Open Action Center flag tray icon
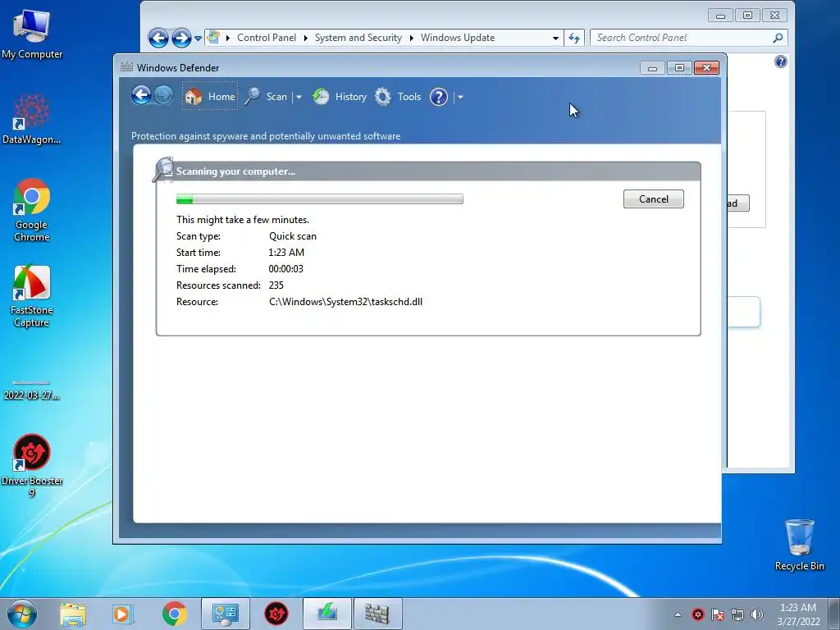 [717, 614]
